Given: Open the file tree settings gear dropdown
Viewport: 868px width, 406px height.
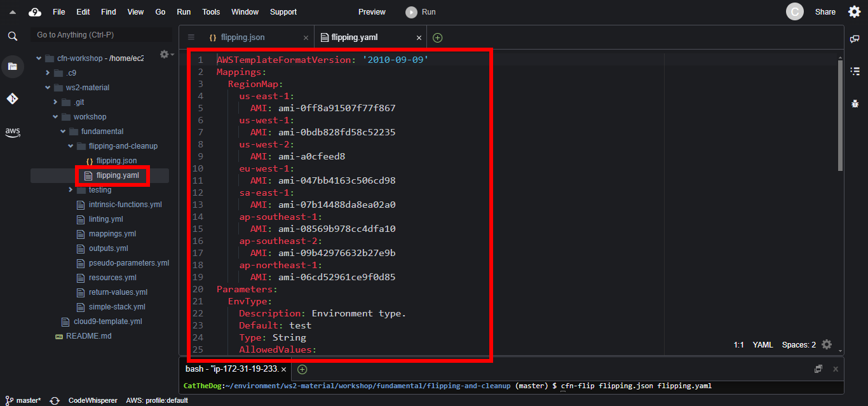Looking at the screenshot, I should pos(166,55).
